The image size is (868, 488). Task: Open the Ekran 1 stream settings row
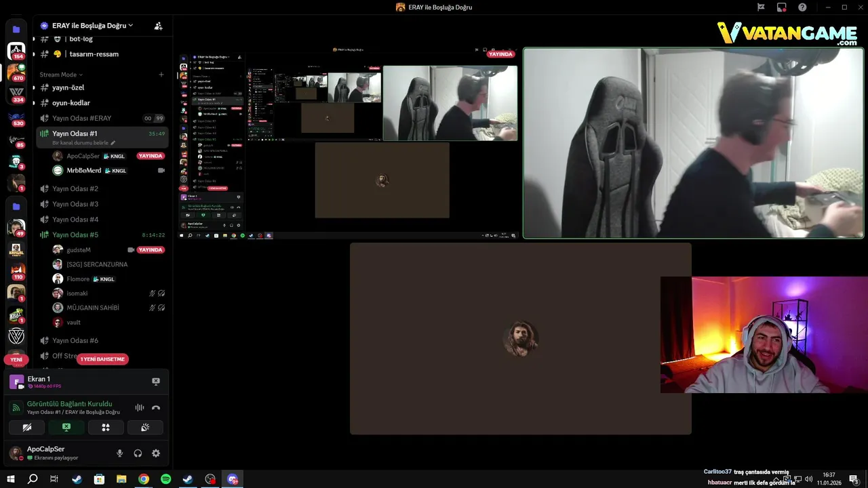(86, 382)
